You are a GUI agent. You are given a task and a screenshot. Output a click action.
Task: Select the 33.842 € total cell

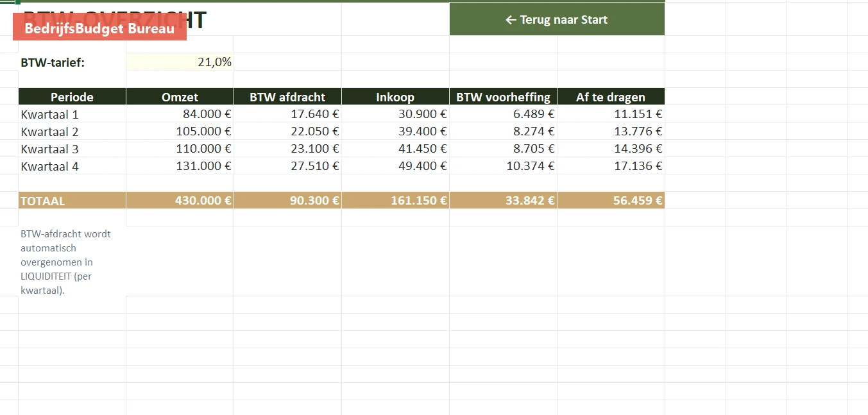coord(503,201)
